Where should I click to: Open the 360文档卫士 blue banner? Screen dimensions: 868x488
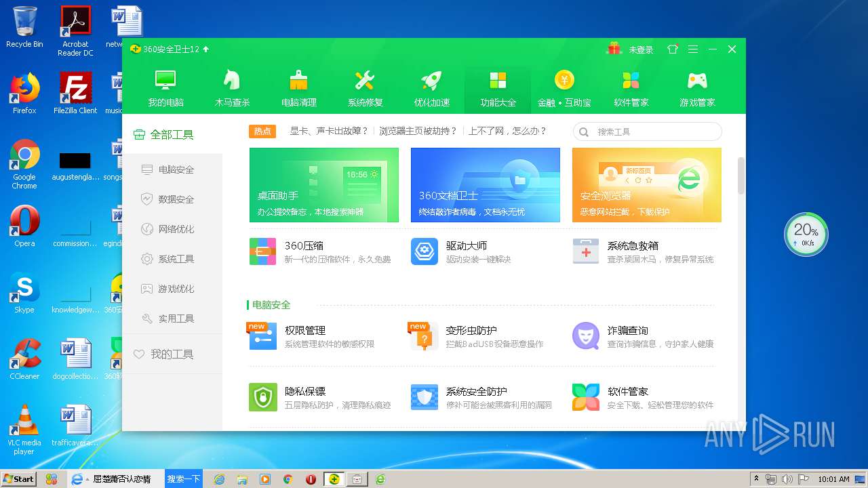point(486,185)
